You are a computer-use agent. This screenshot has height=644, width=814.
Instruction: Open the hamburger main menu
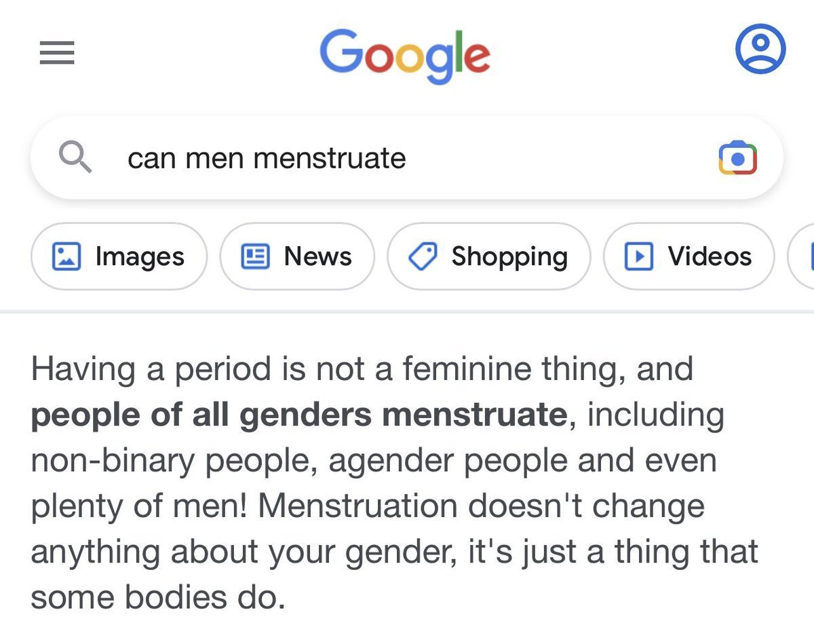pyautogui.click(x=57, y=54)
